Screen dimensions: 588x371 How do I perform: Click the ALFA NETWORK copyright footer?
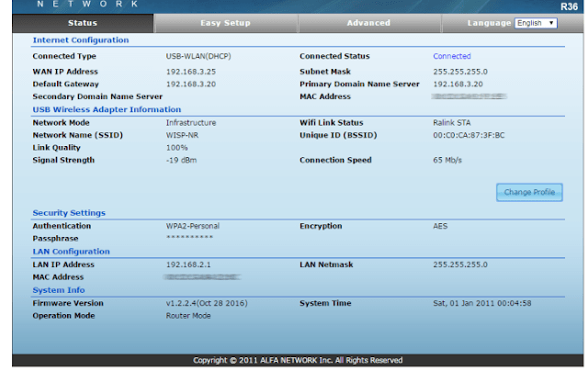click(297, 360)
